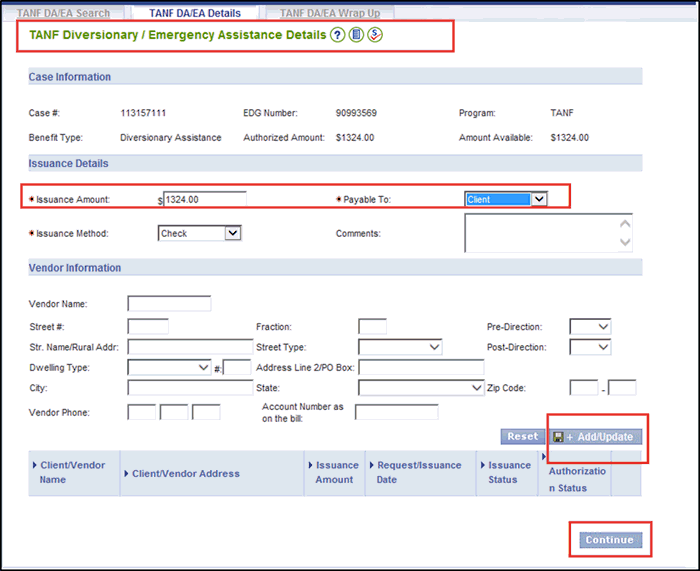Click the Vendor Information section header
Image resolution: width=700 pixels, height=571 pixels.
point(335,267)
